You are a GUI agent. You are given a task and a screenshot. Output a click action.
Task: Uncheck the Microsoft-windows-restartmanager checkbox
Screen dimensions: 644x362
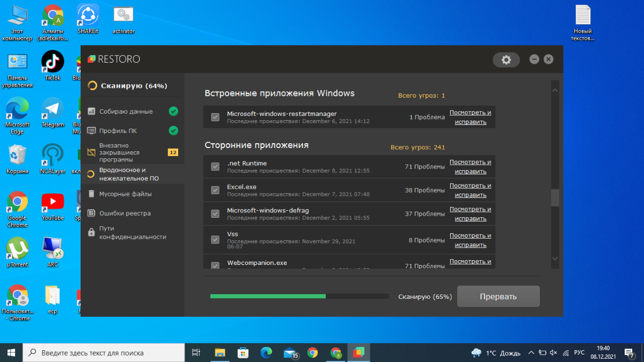215,117
